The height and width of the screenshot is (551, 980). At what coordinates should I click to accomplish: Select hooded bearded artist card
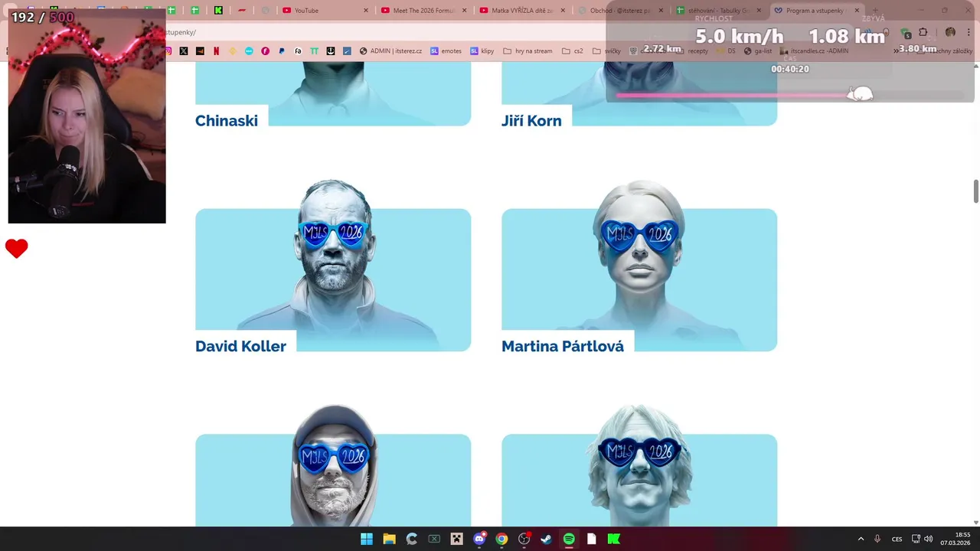pos(333,467)
